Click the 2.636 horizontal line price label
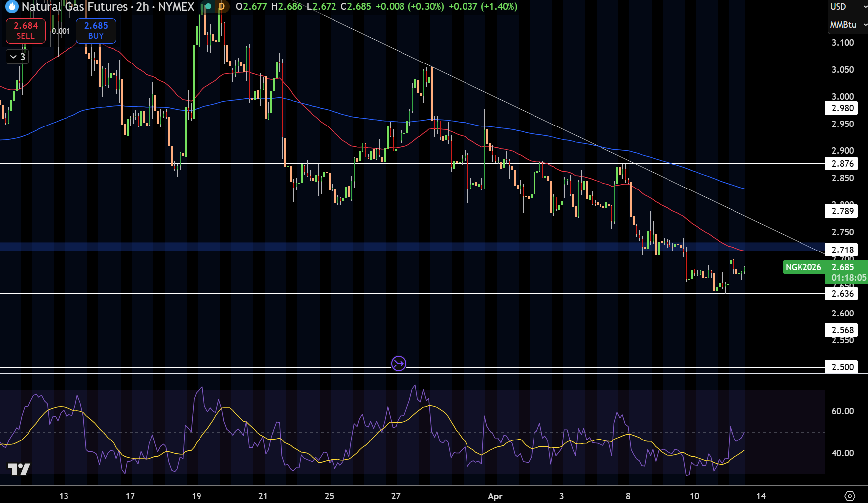This screenshot has width=868, height=503. pyautogui.click(x=842, y=294)
